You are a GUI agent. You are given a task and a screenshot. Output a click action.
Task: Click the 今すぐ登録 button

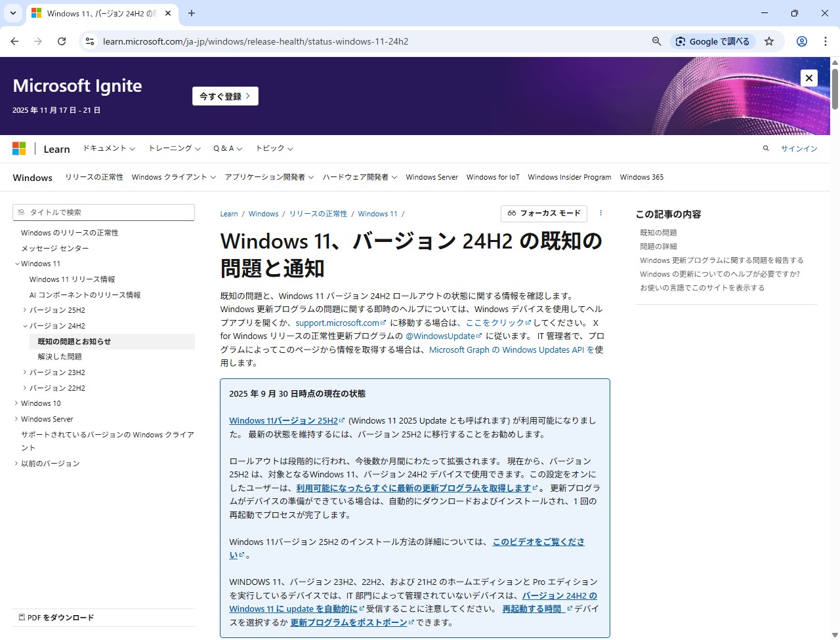click(x=225, y=96)
